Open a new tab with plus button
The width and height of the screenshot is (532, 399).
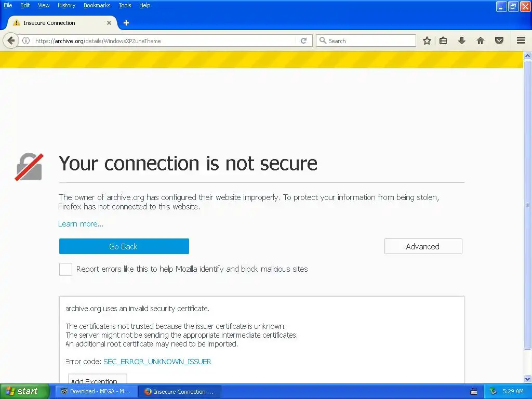coord(126,23)
